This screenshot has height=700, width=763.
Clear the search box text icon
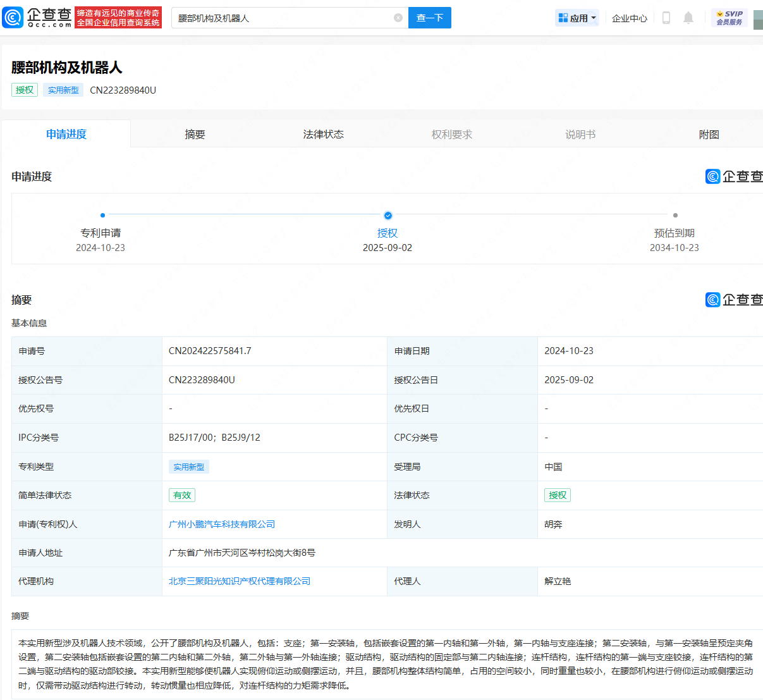(x=398, y=18)
